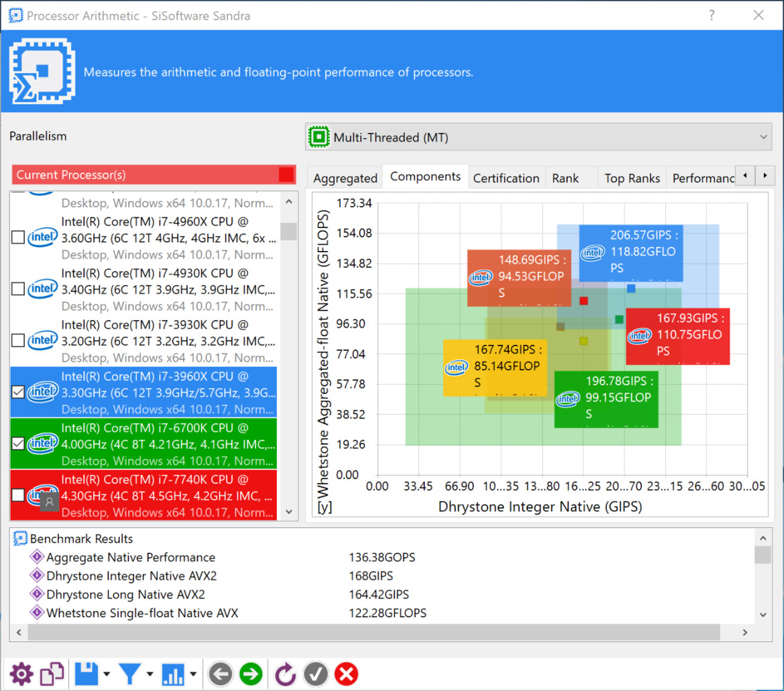Image resolution: width=784 pixels, height=691 pixels.
Task: Click the Intel logo of the i7-4960X entry
Action: click(42, 237)
